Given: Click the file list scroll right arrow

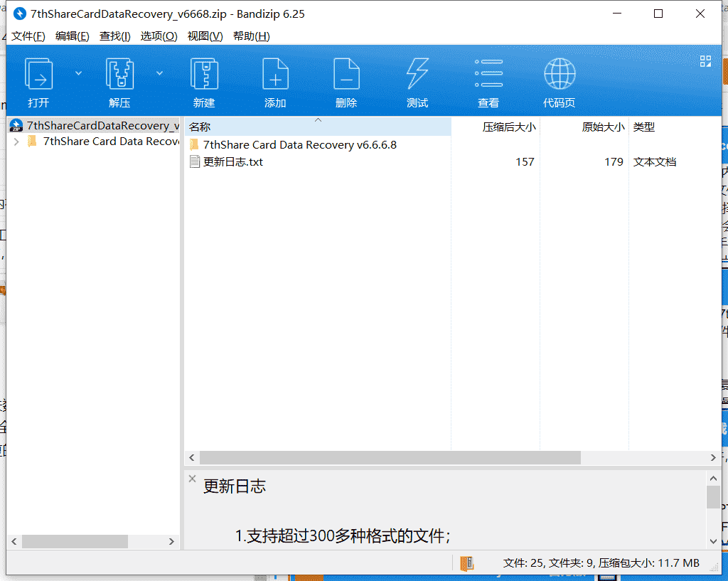Looking at the screenshot, I should coord(713,457).
